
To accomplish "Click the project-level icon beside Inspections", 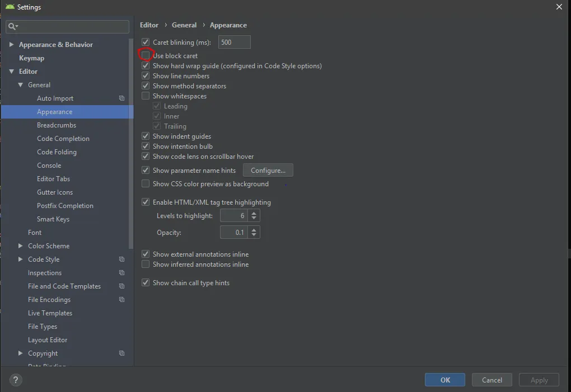I will point(121,273).
